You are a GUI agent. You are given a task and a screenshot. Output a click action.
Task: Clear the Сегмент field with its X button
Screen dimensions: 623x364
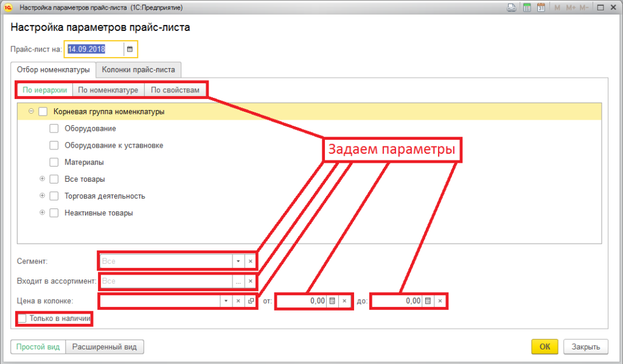[250, 261]
